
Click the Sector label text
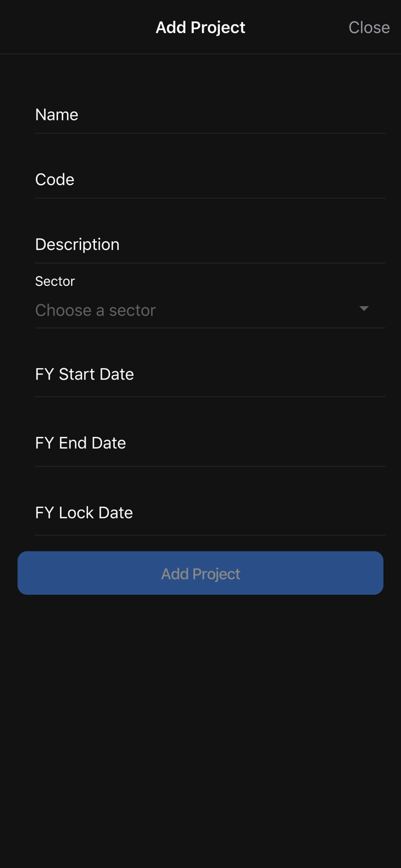55,281
